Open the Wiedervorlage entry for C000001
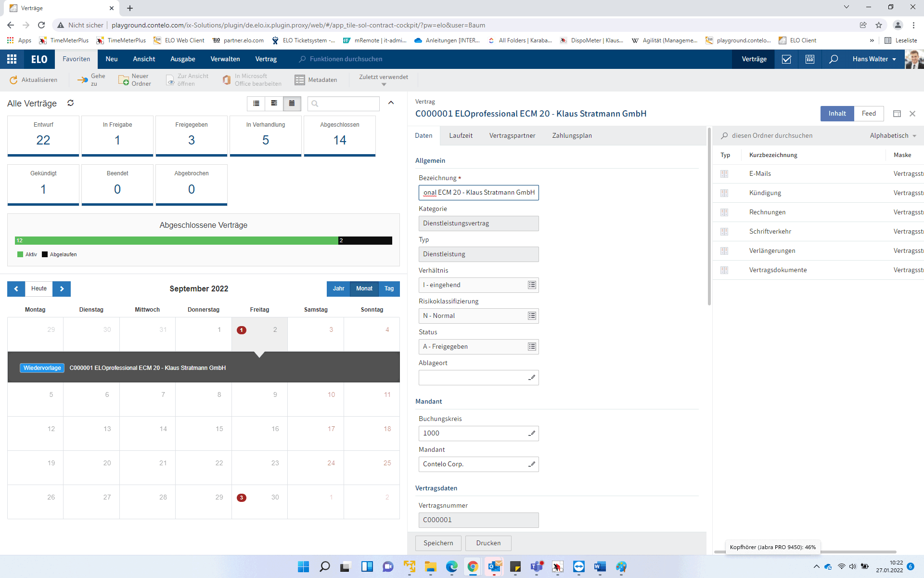 123,368
